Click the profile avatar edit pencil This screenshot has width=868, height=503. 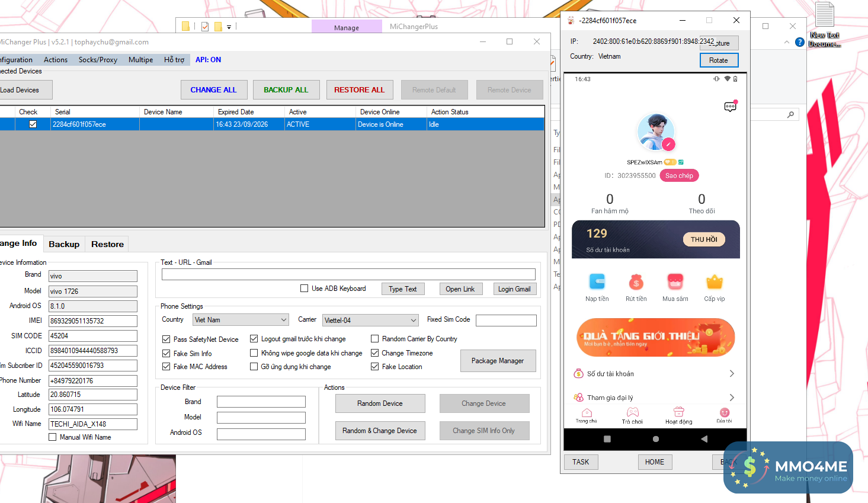tap(668, 144)
